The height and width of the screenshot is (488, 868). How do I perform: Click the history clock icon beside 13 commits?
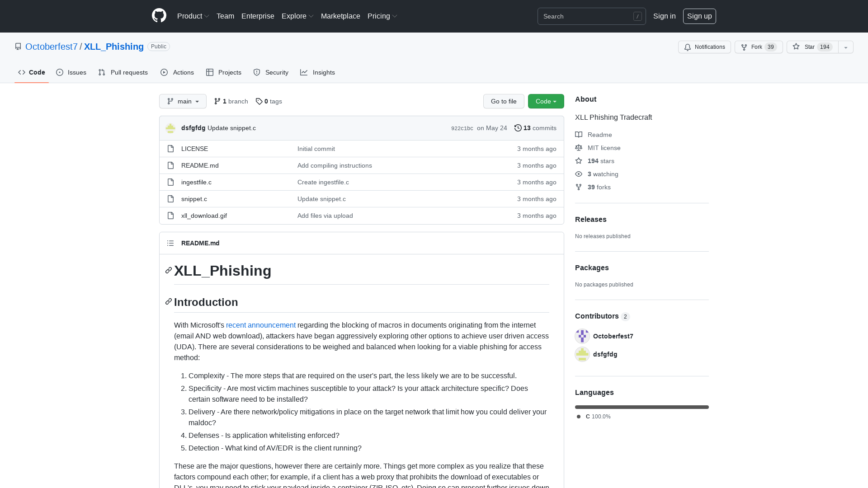tap(518, 128)
